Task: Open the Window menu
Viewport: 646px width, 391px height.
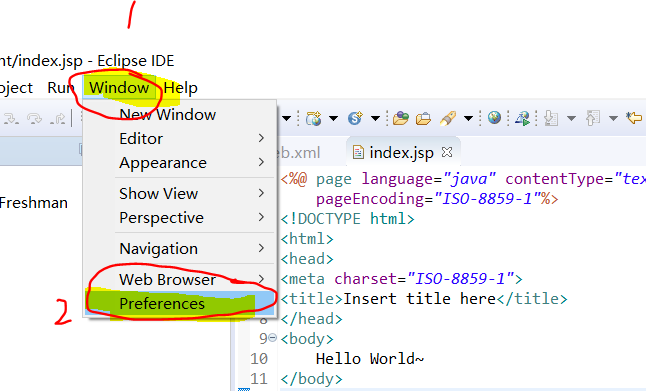Action: [119, 87]
